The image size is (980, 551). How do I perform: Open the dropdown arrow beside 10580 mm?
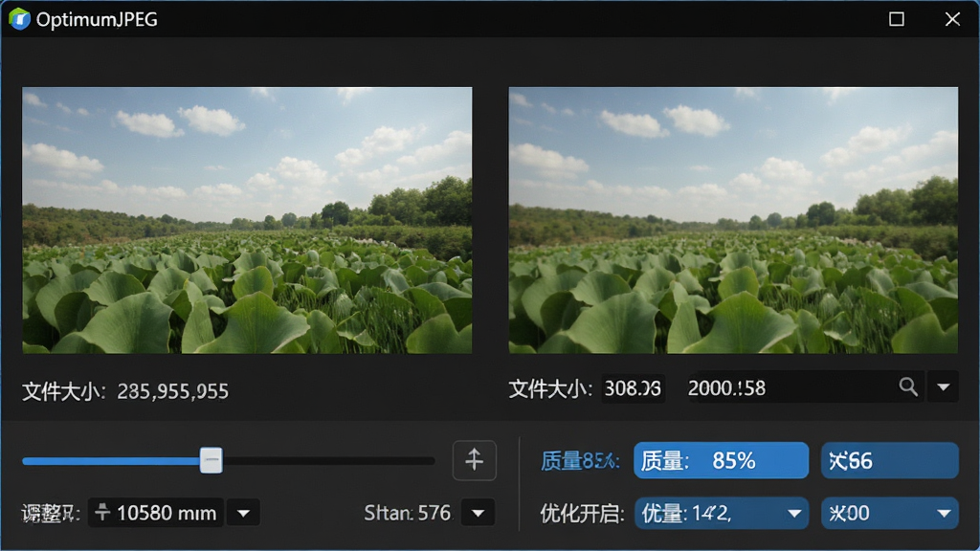tap(244, 513)
